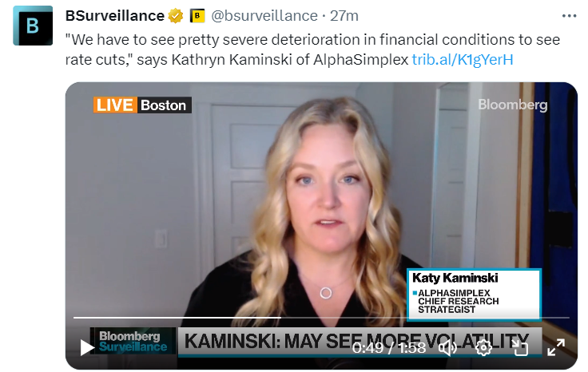588x372 pixels.
Task: Open the trib.al/K1gYerH link
Action: point(463,60)
